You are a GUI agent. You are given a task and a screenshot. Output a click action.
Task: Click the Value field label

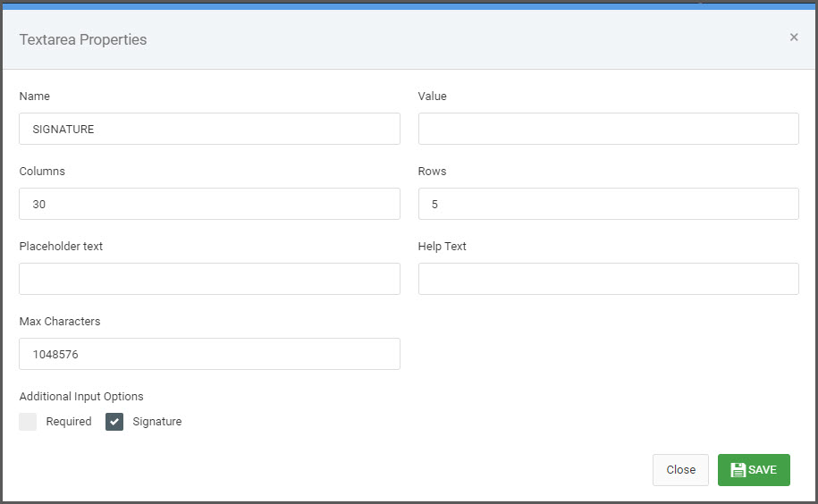432,96
